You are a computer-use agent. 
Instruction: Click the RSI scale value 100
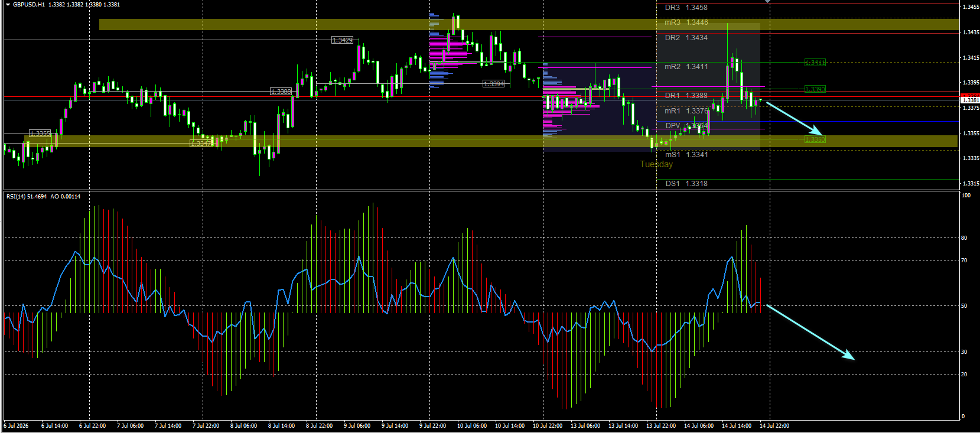(x=966, y=196)
